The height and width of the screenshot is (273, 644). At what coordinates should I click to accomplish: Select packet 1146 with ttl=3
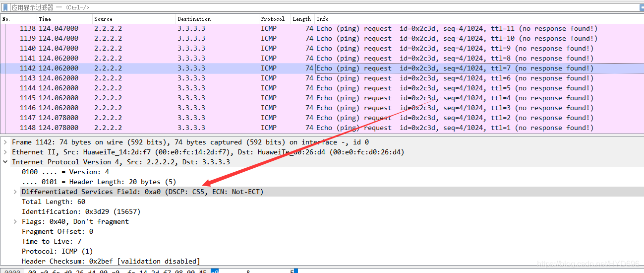pos(322,108)
